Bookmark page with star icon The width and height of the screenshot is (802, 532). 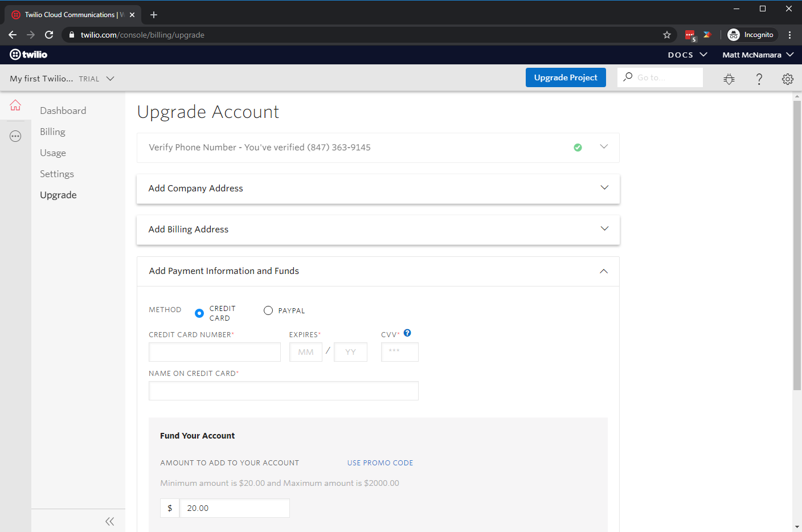(667, 35)
